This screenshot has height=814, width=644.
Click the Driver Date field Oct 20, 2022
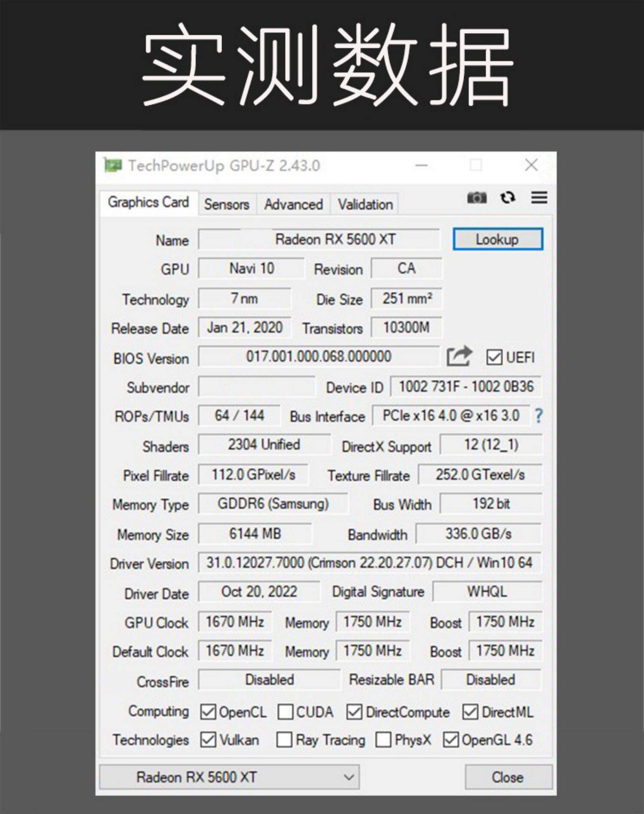[x=259, y=592]
